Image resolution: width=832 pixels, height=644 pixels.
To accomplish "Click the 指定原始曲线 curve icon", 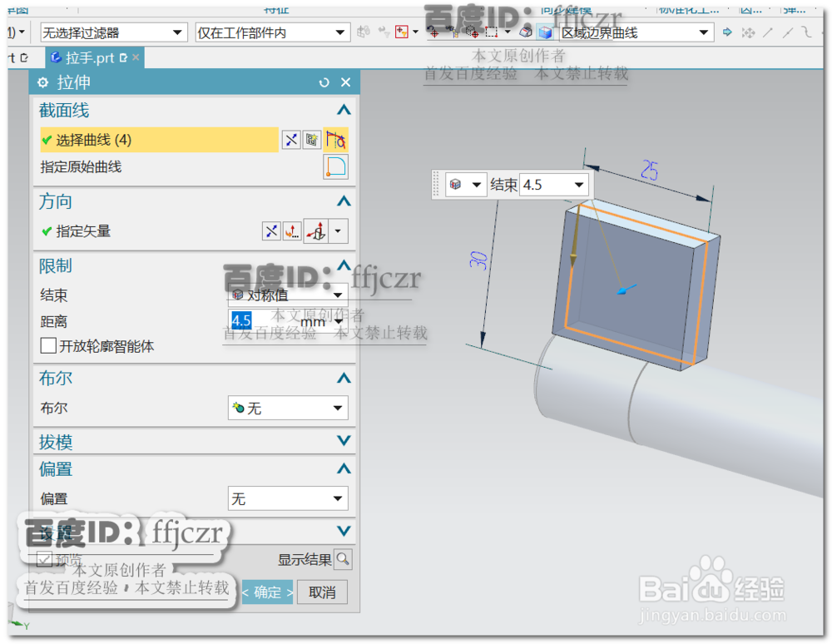I will click(336, 166).
